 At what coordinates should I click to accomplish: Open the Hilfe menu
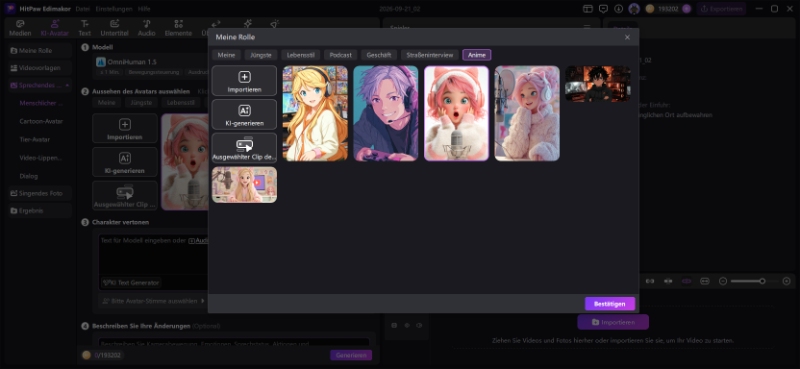[x=144, y=9]
